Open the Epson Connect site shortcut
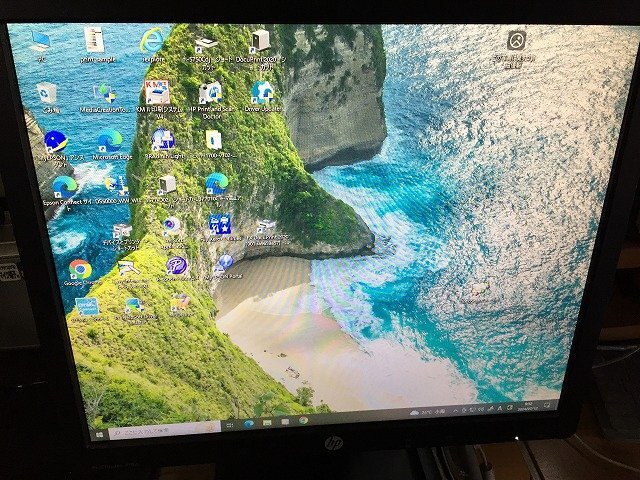640x480 pixels. coord(65,191)
